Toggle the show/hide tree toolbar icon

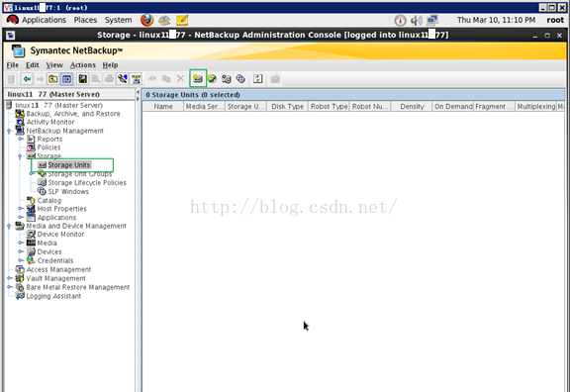(x=67, y=79)
